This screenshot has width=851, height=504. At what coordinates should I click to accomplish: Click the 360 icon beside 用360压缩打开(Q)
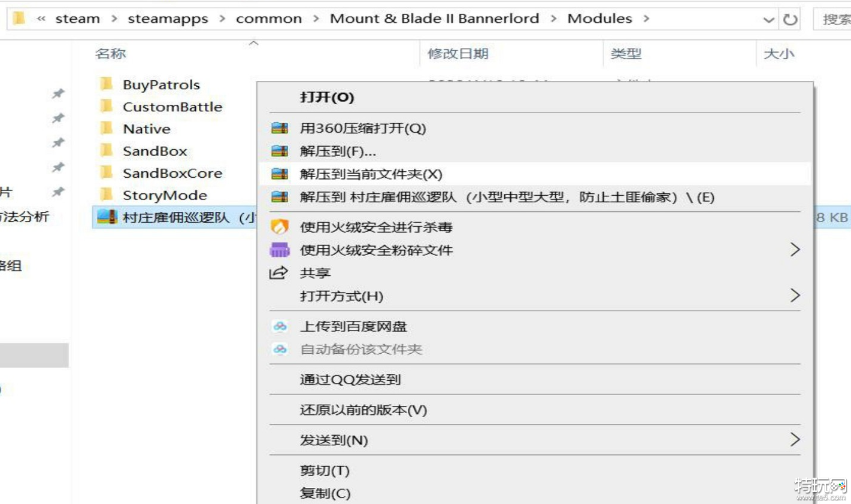click(x=280, y=128)
